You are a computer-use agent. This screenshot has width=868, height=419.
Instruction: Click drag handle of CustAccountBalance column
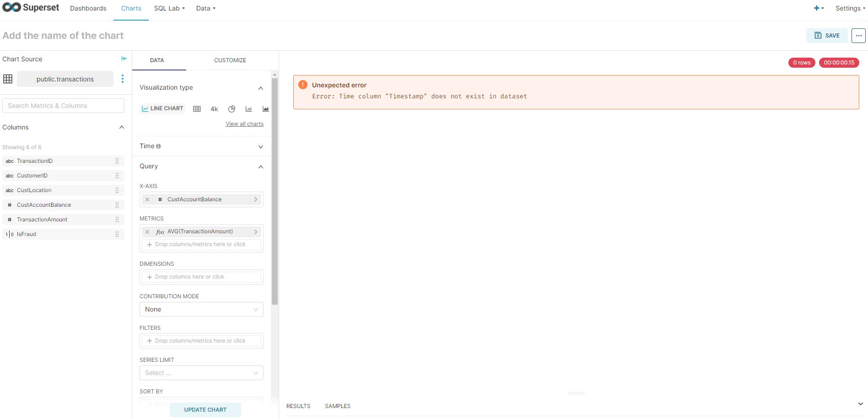coord(117,205)
